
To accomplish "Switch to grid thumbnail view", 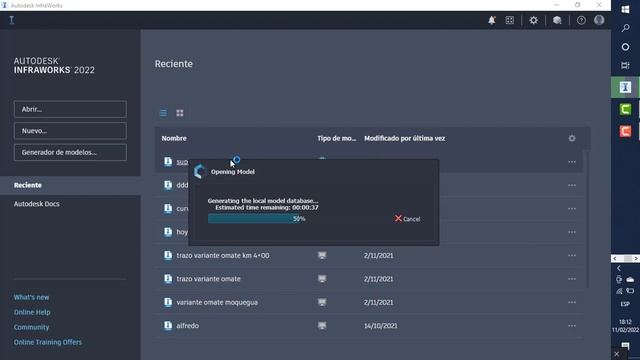I will [180, 113].
